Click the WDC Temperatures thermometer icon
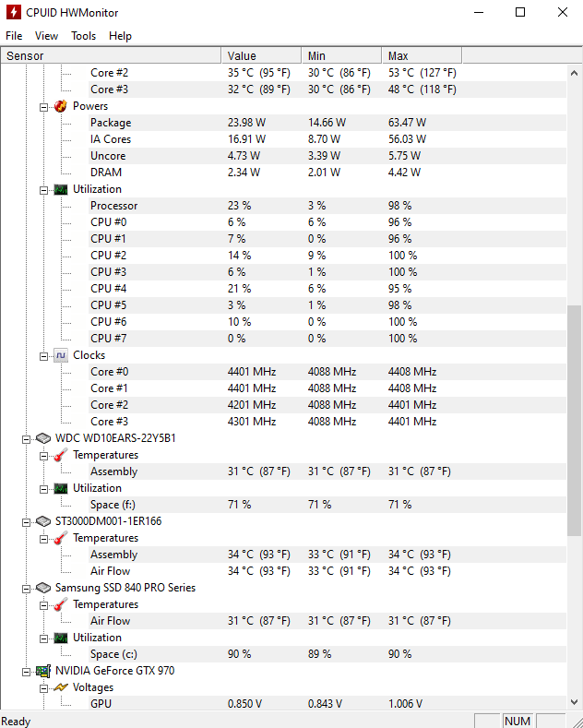The height and width of the screenshot is (728, 583). (x=61, y=455)
